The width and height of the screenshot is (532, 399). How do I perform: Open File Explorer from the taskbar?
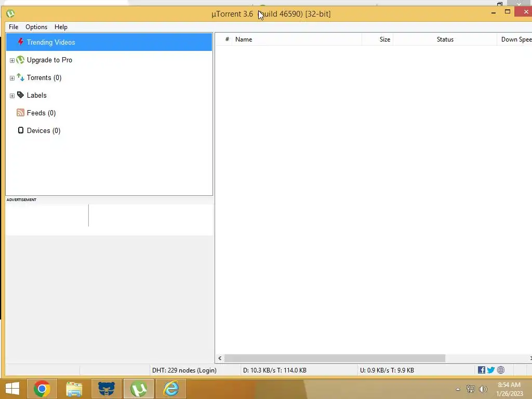point(74,389)
